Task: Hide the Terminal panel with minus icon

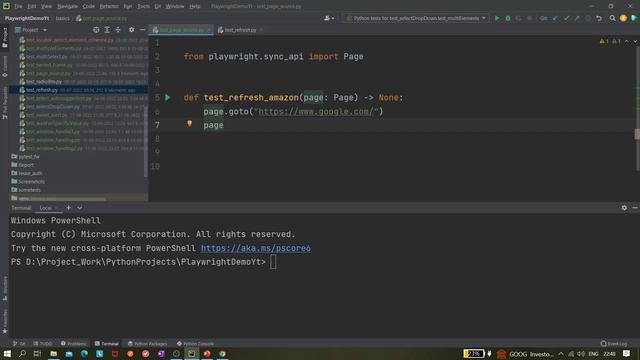Action: [x=635, y=208]
